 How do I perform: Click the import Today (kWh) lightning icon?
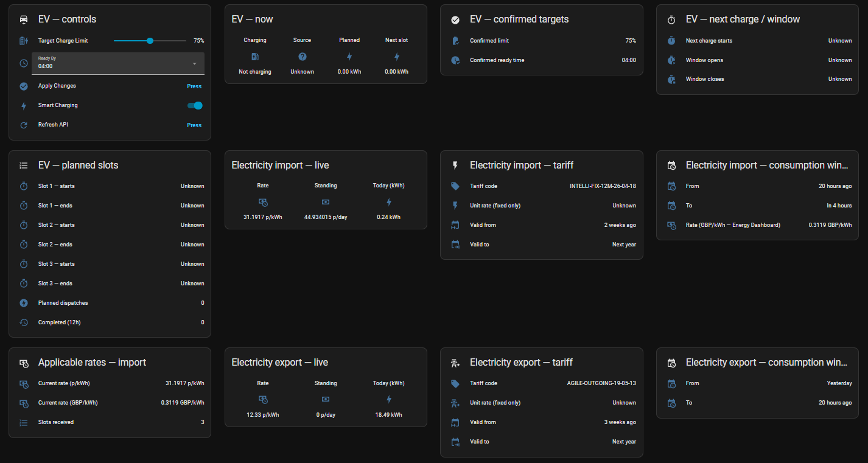(389, 202)
